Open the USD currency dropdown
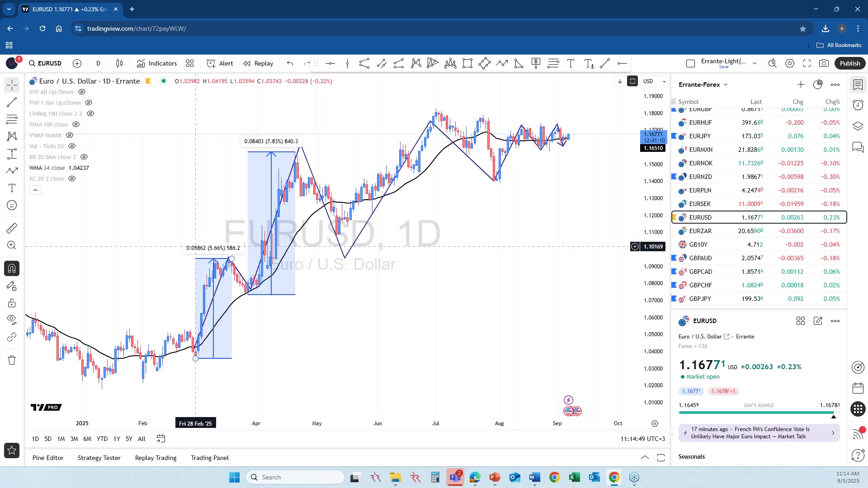Viewport: 868px width, 488px height. tap(654, 81)
